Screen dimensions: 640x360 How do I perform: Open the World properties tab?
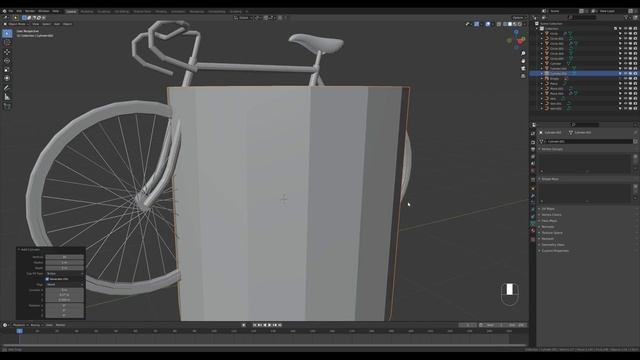tap(533, 171)
